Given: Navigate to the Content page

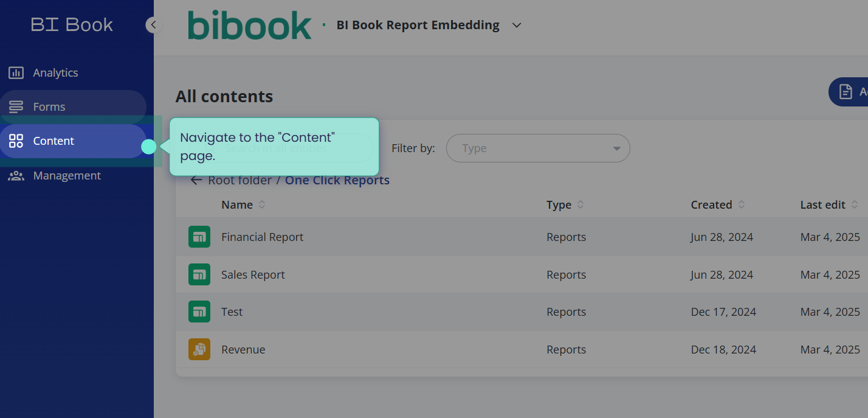Looking at the screenshot, I should tap(73, 141).
